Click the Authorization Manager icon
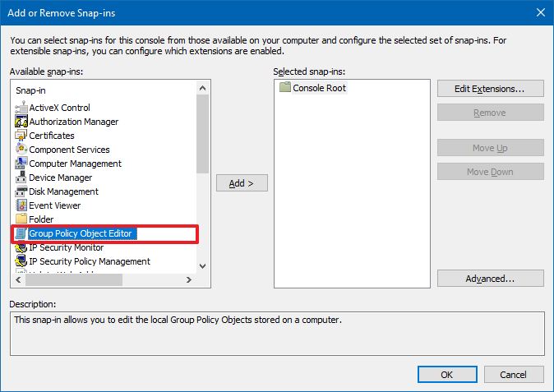Image resolution: width=554 pixels, height=392 pixels. point(21,122)
